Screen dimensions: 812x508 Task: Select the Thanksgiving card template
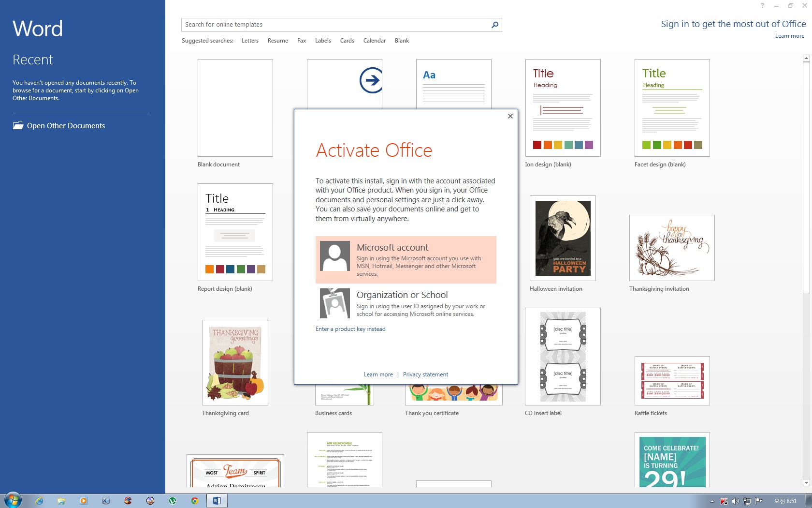click(x=235, y=362)
